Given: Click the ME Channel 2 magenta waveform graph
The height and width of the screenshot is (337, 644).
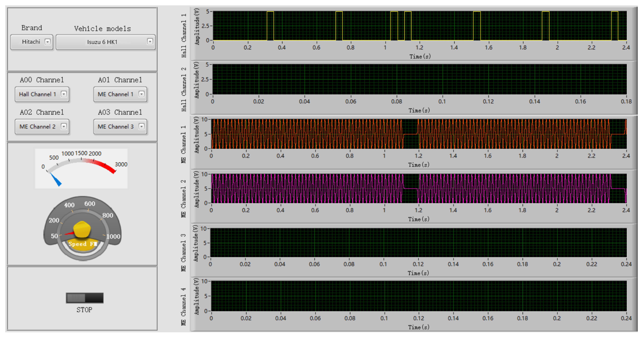Looking at the screenshot, I should pos(419,188).
